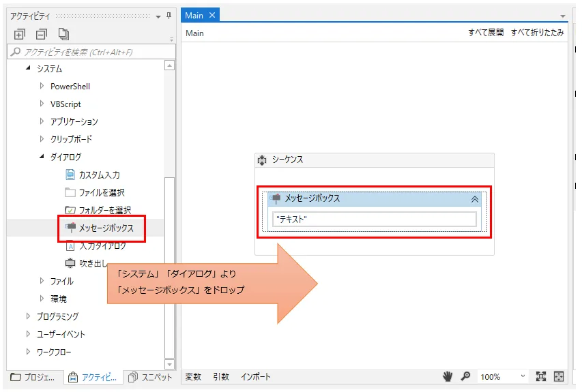Viewport: 582px width, 392px height.
Task: Click the copy/show activities icon
Action: point(63,34)
